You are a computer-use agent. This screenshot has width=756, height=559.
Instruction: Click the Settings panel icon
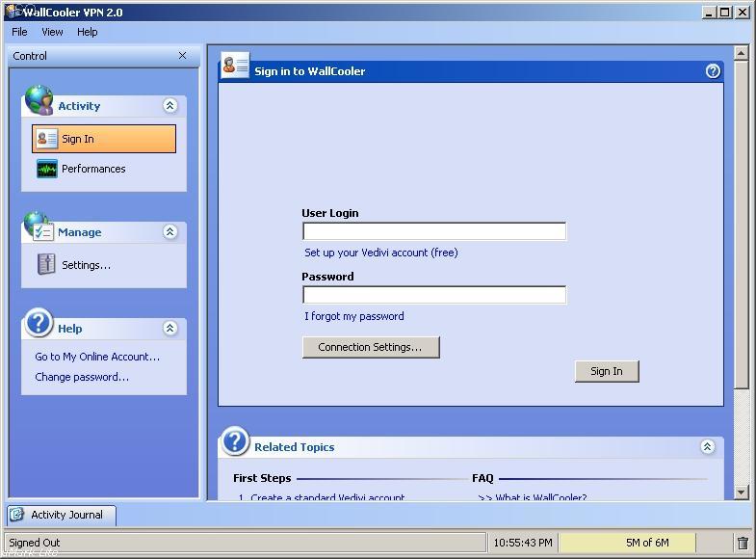(46, 264)
